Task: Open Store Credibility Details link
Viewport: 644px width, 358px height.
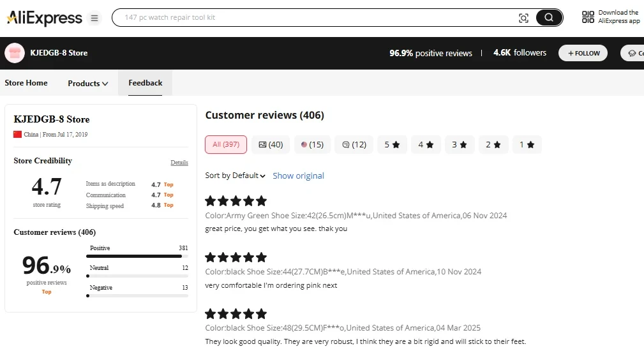Action: click(x=179, y=163)
